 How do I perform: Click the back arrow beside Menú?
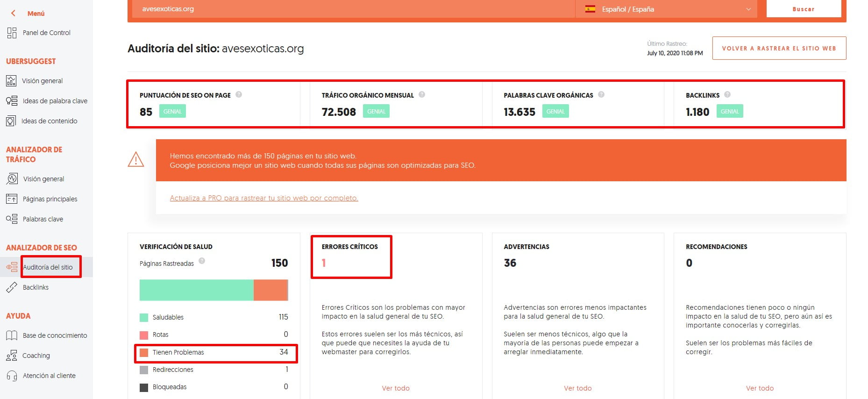[13, 13]
